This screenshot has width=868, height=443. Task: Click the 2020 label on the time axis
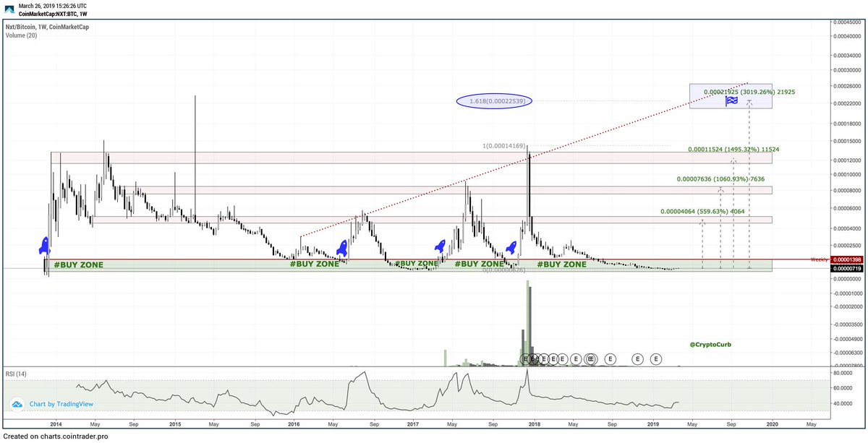773,426
